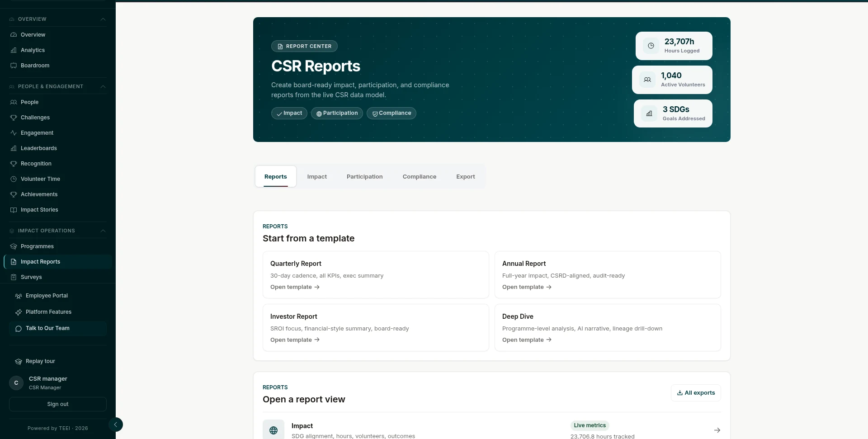Screen dimensions: 868x439
Task: Click the globe icon beside Impact report view
Action: click(x=274, y=430)
